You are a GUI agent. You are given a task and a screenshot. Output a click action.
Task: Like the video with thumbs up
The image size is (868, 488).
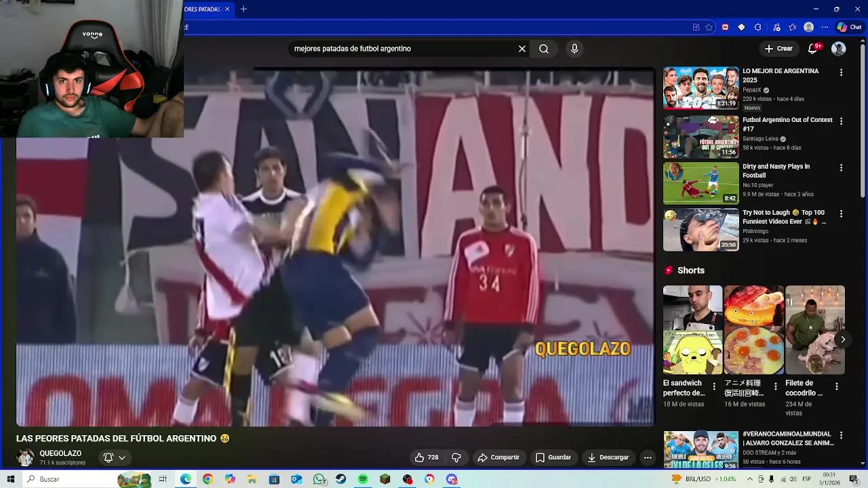click(x=427, y=457)
